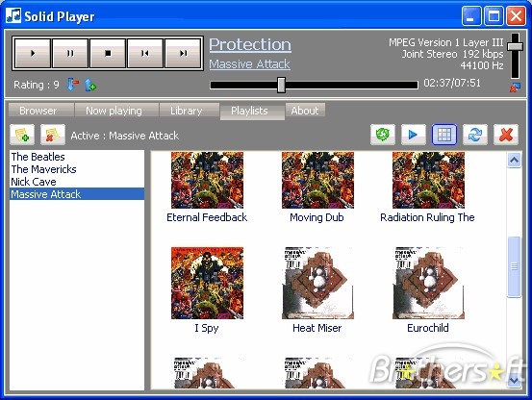The image size is (532, 400).
Task: Click the green circular arrows icon
Action: click(x=382, y=135)
